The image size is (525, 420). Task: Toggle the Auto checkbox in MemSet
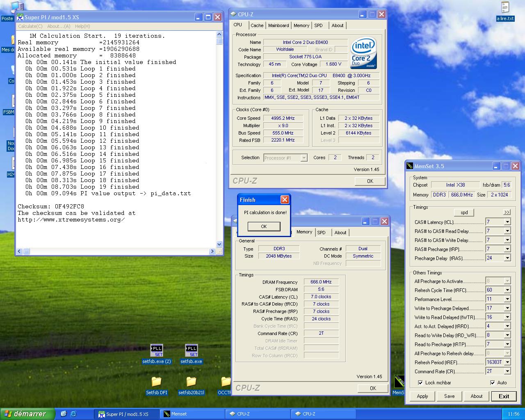pos(493,383)
